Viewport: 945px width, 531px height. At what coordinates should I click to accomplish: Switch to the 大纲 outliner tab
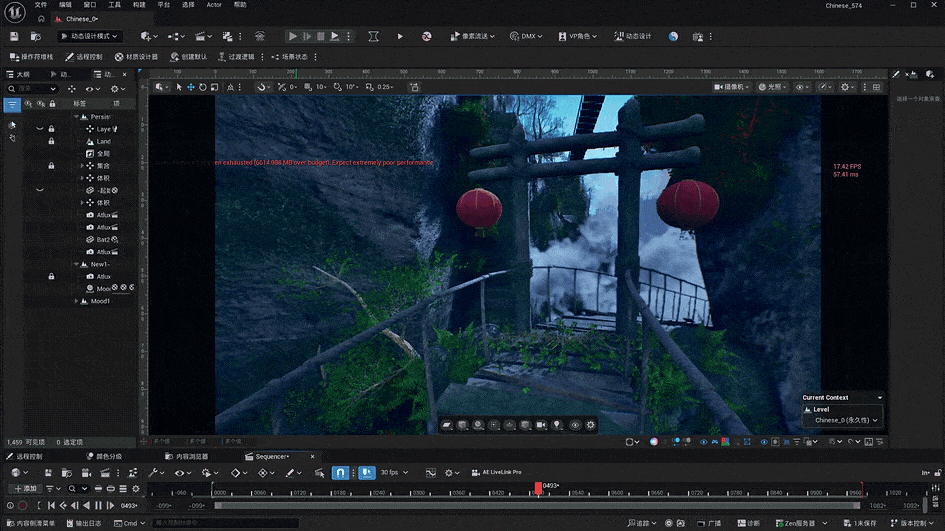point(18,74)
